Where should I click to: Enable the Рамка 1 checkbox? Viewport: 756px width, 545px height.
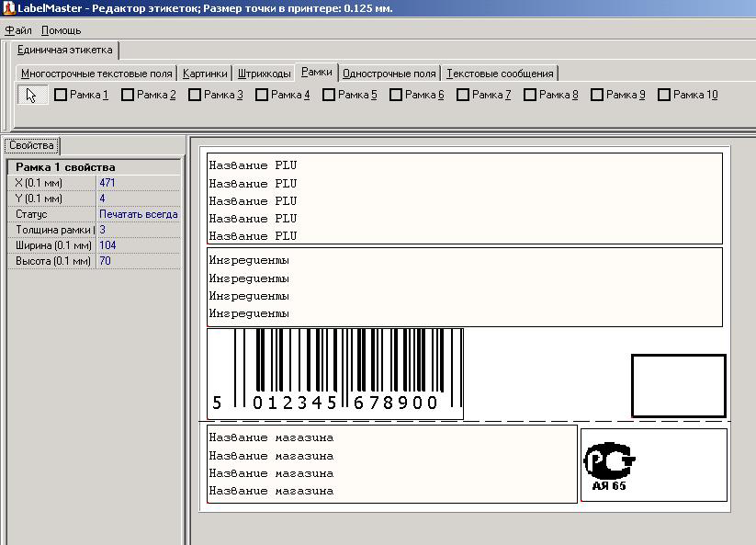(60, 93)
